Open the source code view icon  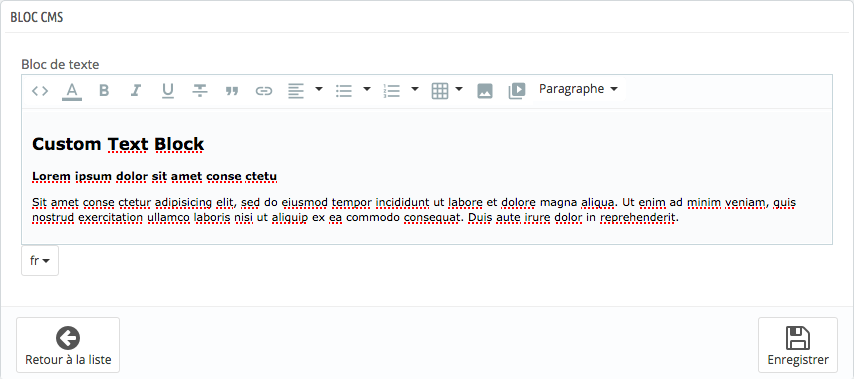click(x=40, y=91)
